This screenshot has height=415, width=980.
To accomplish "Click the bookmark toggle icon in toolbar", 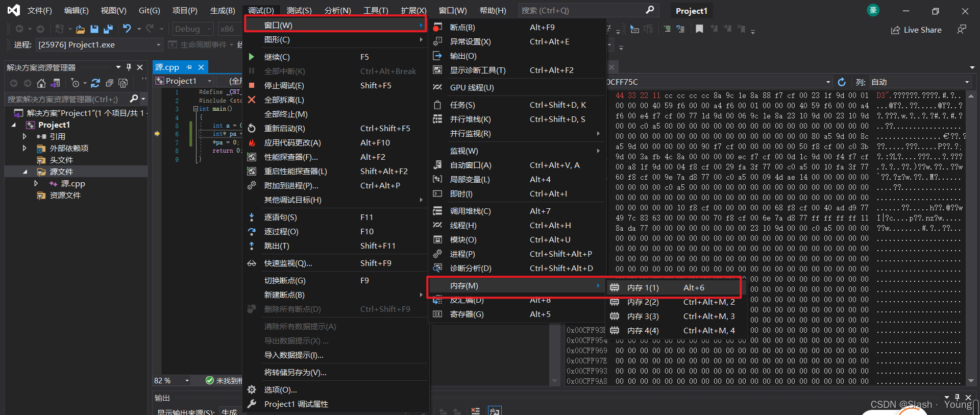I will [x=699, y=29].
